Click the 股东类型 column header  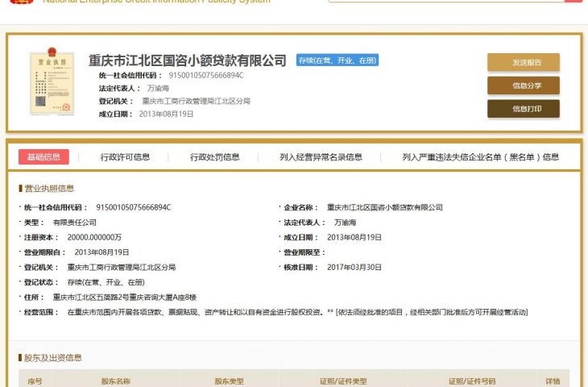click(x=229, y=381)
